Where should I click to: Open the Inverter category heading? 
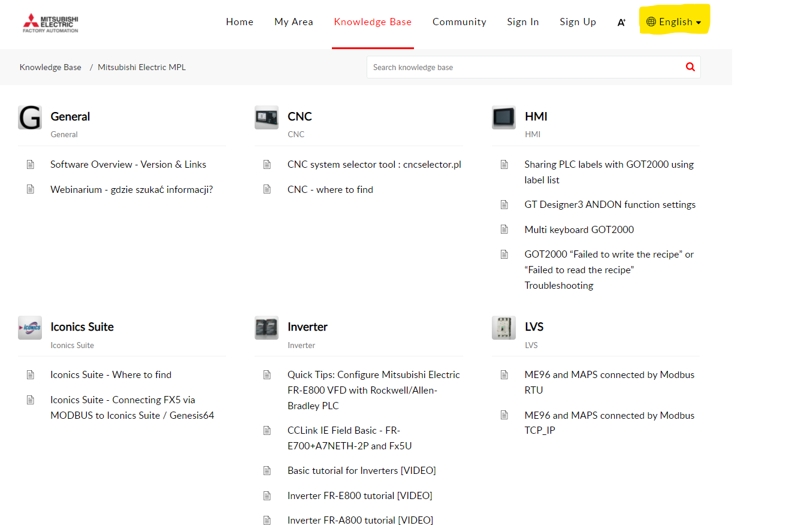307,327
